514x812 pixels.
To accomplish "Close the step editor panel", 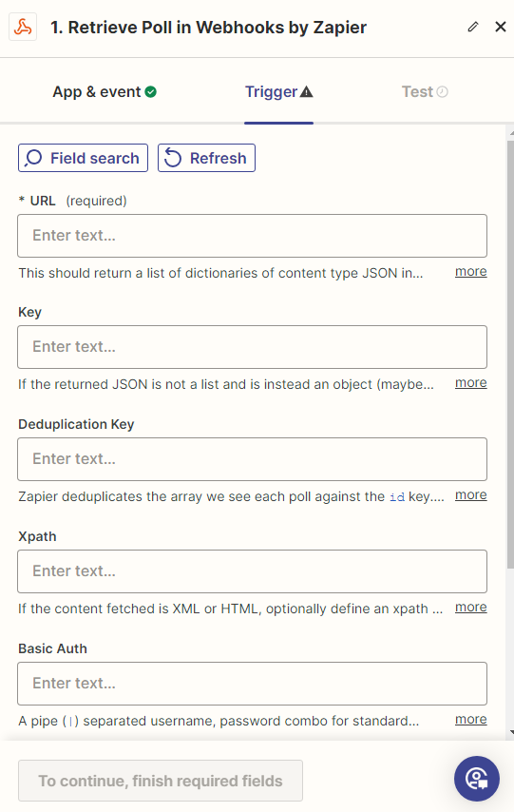I will [500, 27].
